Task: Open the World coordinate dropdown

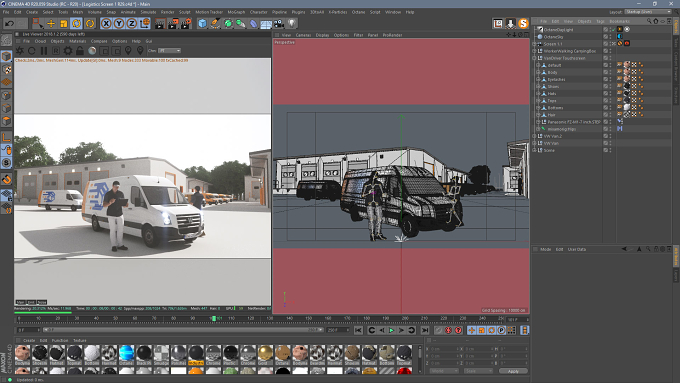Action: (444, 371)
